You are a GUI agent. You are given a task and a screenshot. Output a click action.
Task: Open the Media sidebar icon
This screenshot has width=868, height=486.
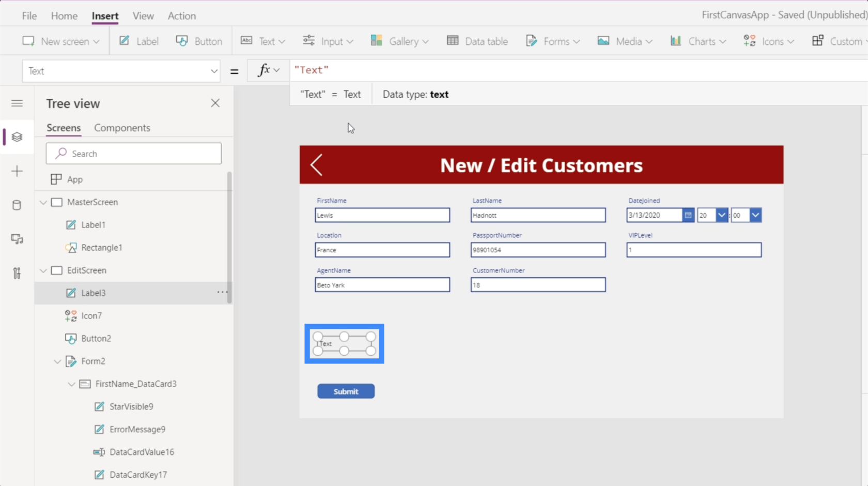[x=17, y=239]
